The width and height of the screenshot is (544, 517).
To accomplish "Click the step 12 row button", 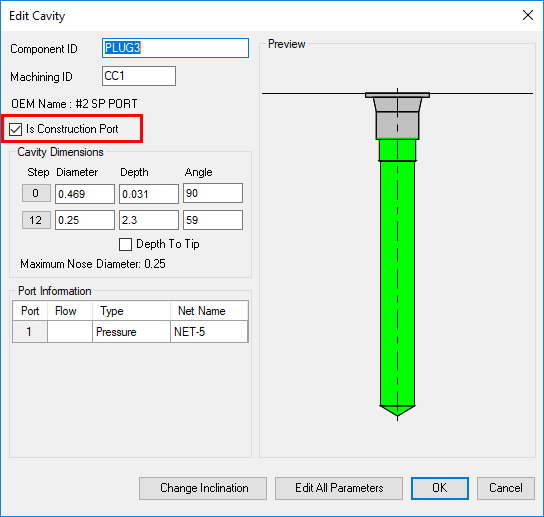I will (36, 220).
